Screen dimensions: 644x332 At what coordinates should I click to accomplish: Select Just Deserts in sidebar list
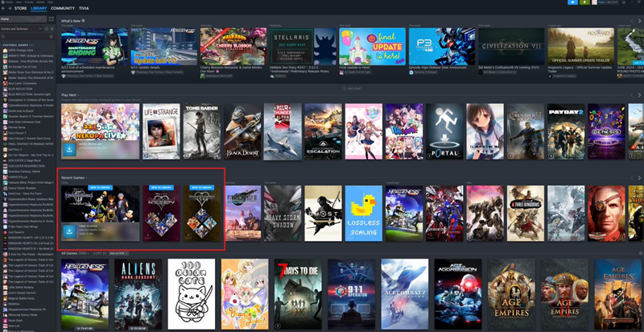(x=27, y=232)
